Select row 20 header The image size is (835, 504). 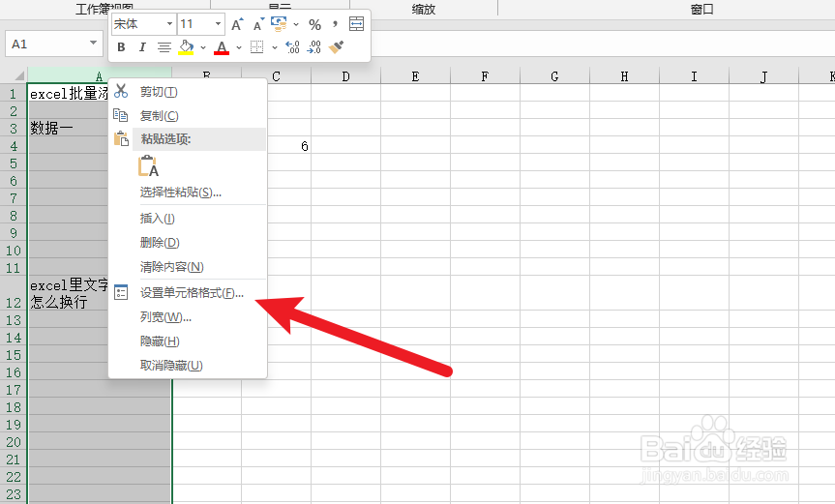click(x=14, y=442)
